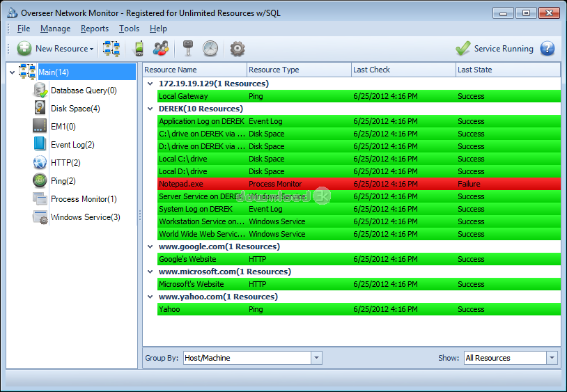
Task: Click the Windows Service gear window icon
Action: tap(40, 217)
